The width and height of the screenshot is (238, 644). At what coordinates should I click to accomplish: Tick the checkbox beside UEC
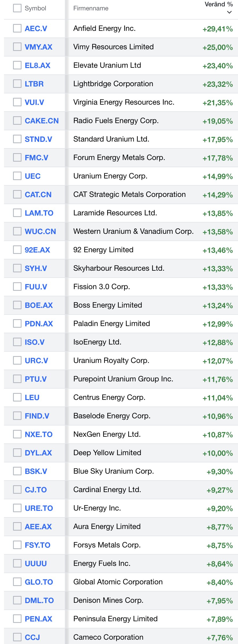[x=17, y=176]
